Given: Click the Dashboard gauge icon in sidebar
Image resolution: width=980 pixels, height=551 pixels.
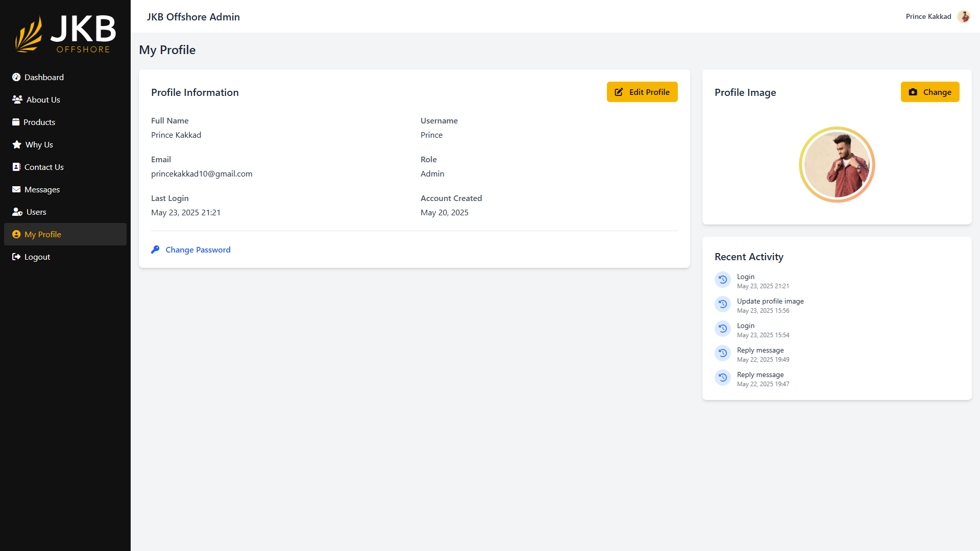Looking at the screenshot, I should coord(16,77).
